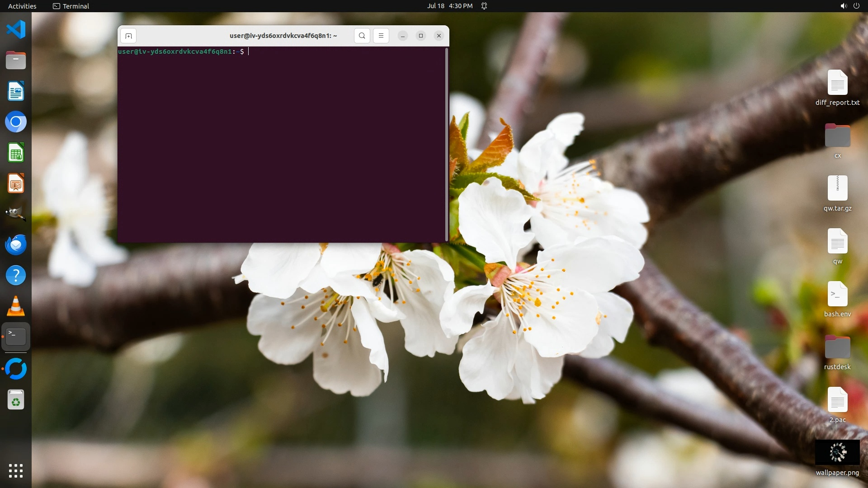Launch GIMP image editor

coord(16,214)
